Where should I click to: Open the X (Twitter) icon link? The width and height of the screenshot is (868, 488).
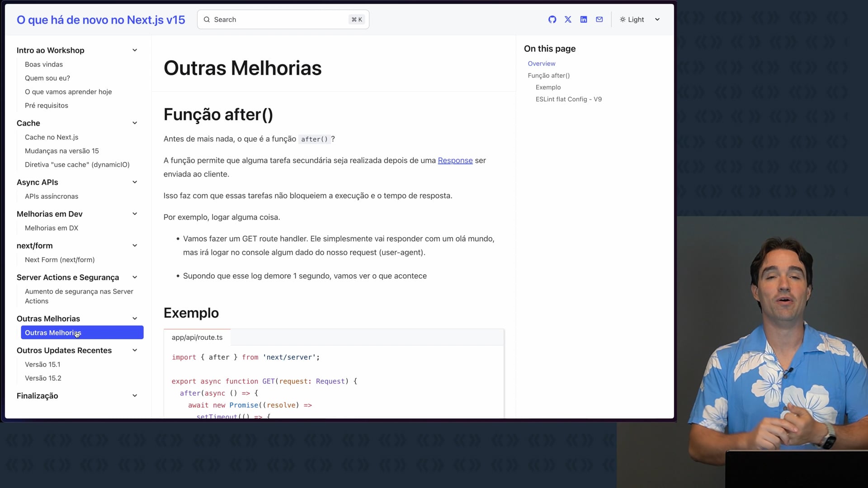[x=568, y=19]
